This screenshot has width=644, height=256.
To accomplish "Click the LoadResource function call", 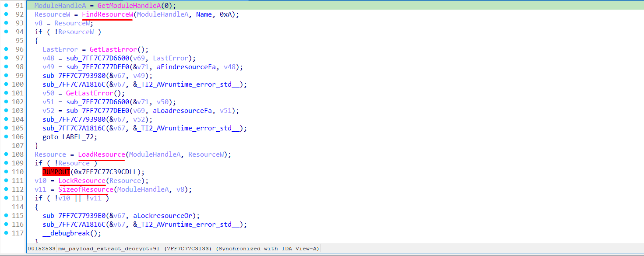I will click(x=102, y=154).
